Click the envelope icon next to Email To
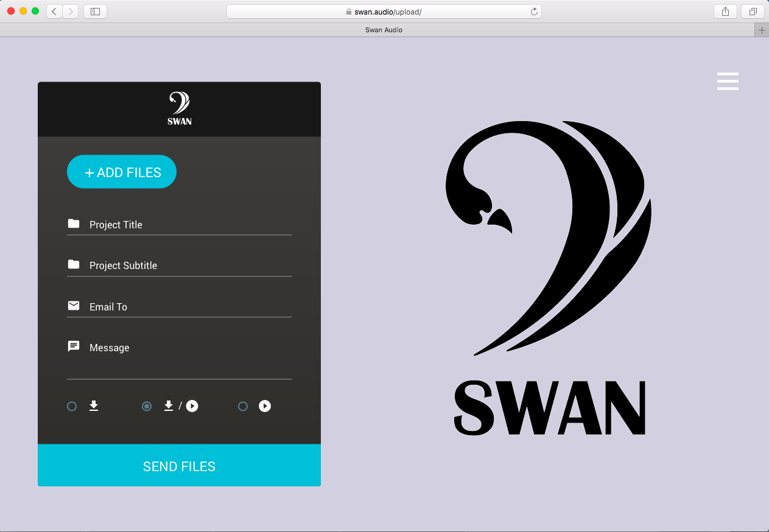The height and width of the screenshot is (532, 769). click(74, 306)
